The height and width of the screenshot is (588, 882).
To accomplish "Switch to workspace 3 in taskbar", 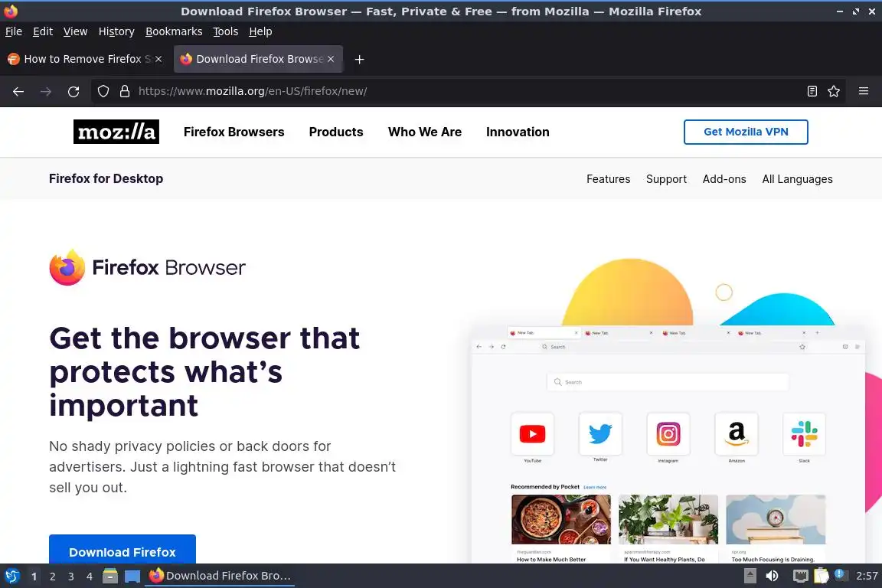I will (x=71, y=577).
